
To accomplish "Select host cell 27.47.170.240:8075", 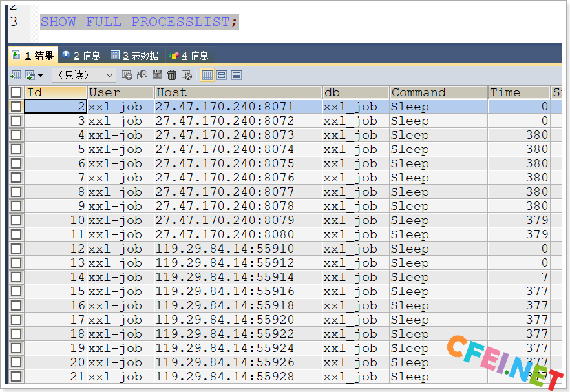I will [x=238, y=163].
